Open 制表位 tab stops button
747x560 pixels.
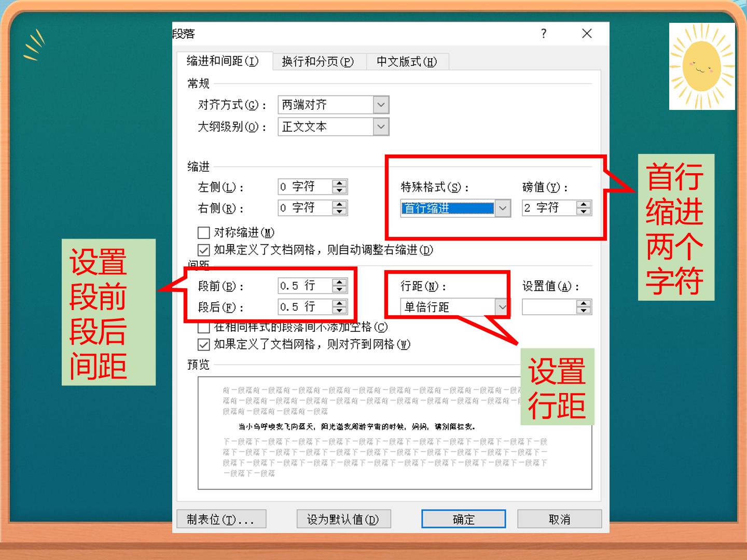tap(221, 519)
